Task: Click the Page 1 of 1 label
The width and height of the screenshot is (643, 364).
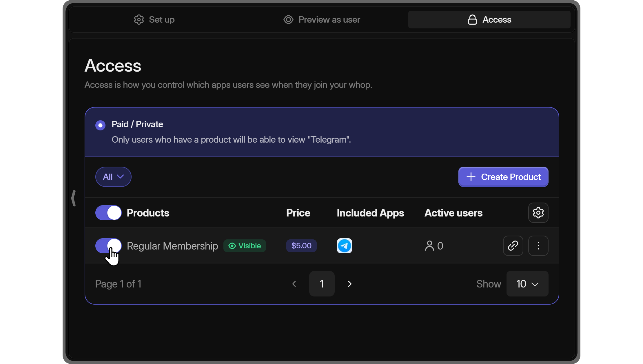Action: point(118,284)
